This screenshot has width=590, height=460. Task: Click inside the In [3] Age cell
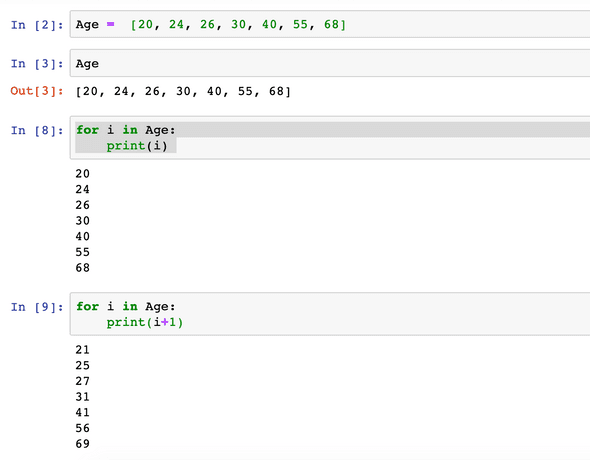[330, 63]
